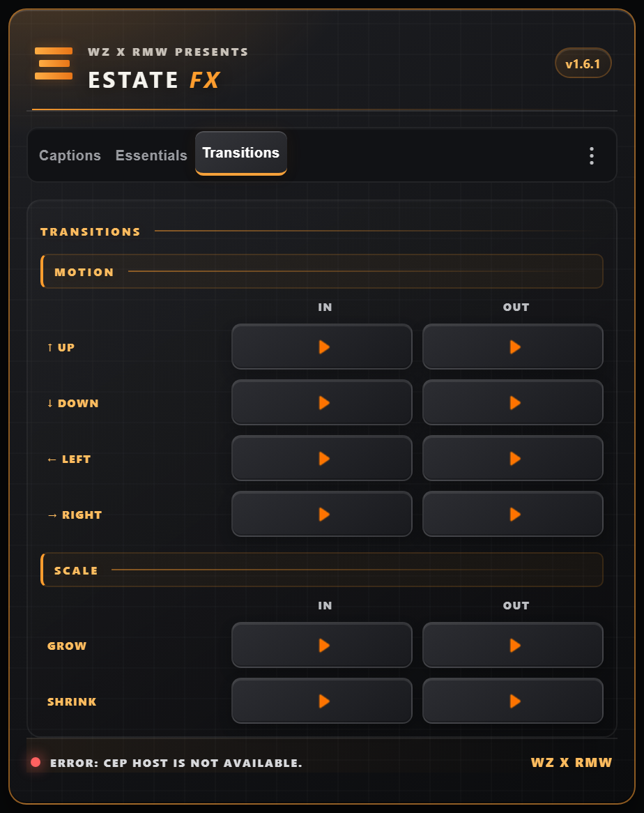
Task: Apply the Shrink Out scale transition
Action: click(513, 701)
